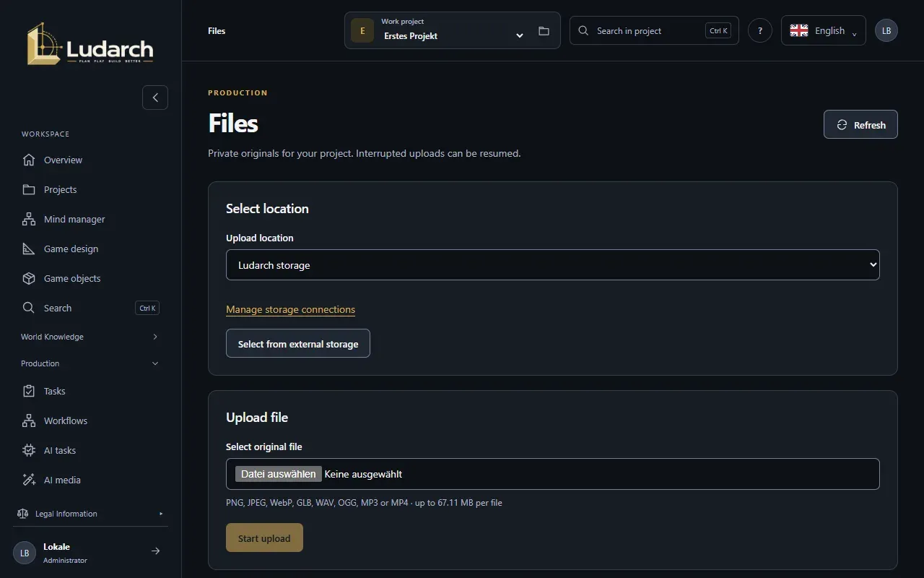Click the Refresh button
This screenshot has width=924, height=578.
click(860, 124)
